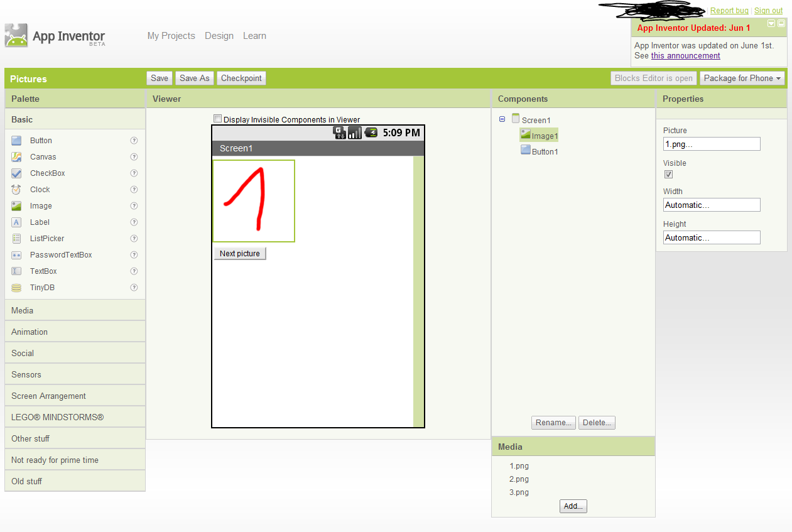
Task: Open help icon for Canvas component
Action: point(134,157)
